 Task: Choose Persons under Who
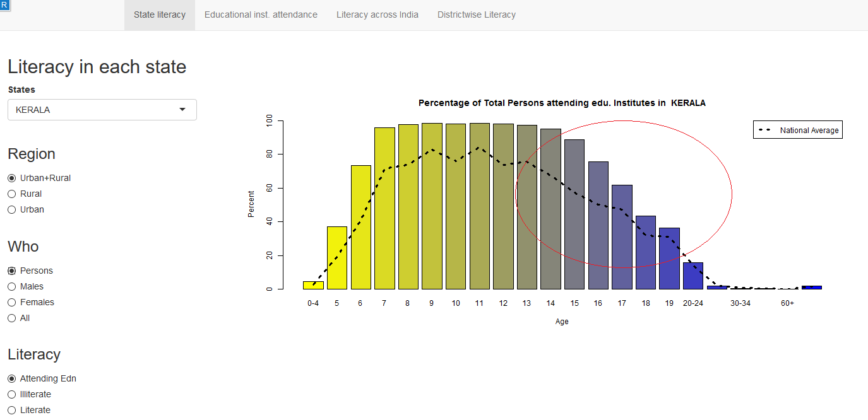(12, 271)
